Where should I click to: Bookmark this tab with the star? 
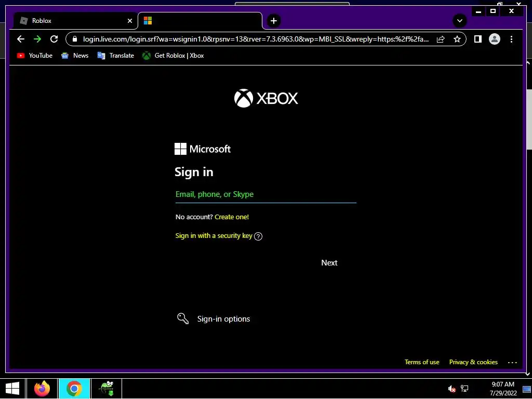(457, 39)
